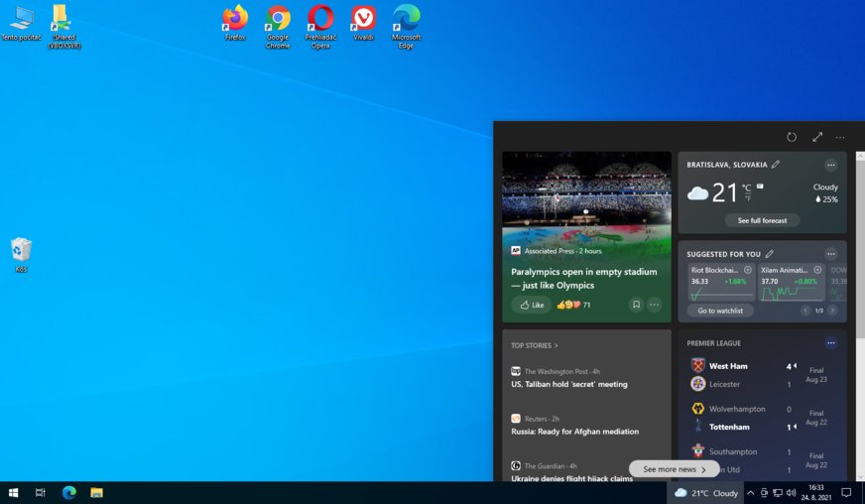Switch temperature unit to Fahrenheit

tap(747, 197)
